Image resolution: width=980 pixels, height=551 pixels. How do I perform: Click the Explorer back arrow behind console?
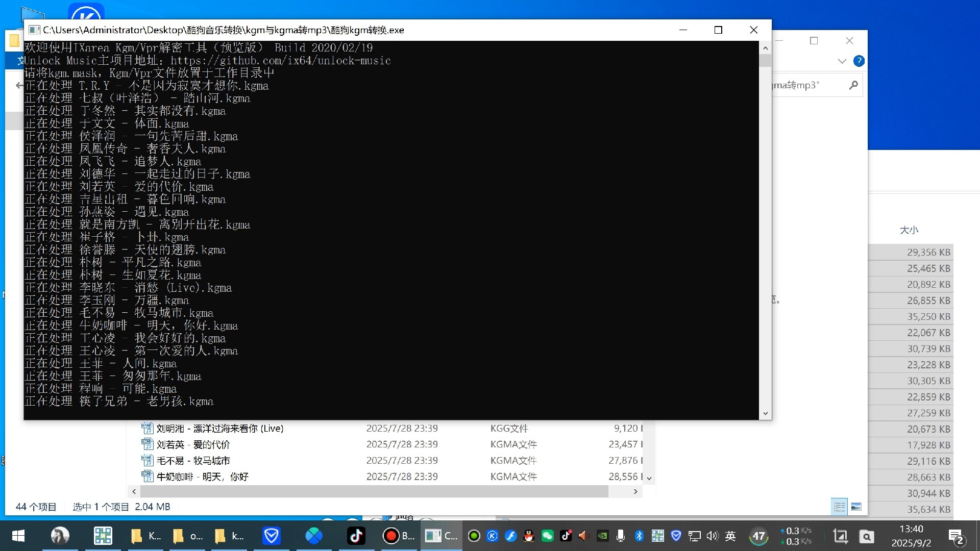(x=19, y=85)
